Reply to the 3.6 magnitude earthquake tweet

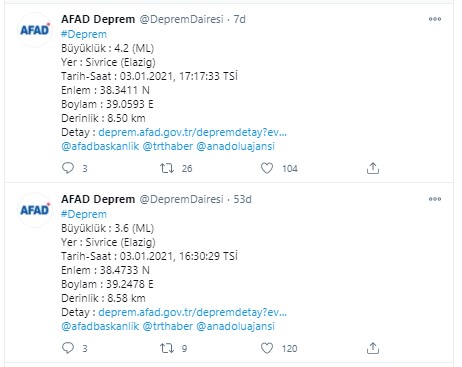(68, 348)
